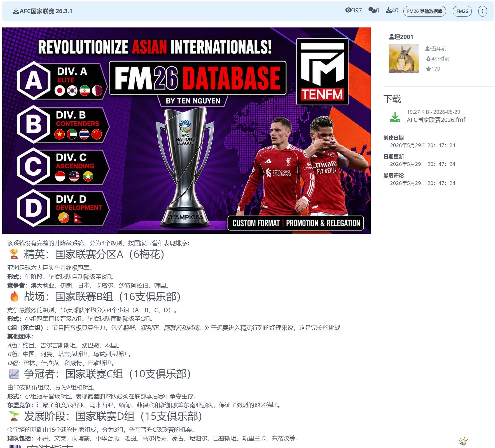Screen dimensions: 495x448
Task: Select the 精英：国家联赛分区A heading text
Action: pyautogui.click(x=95, y=254)
